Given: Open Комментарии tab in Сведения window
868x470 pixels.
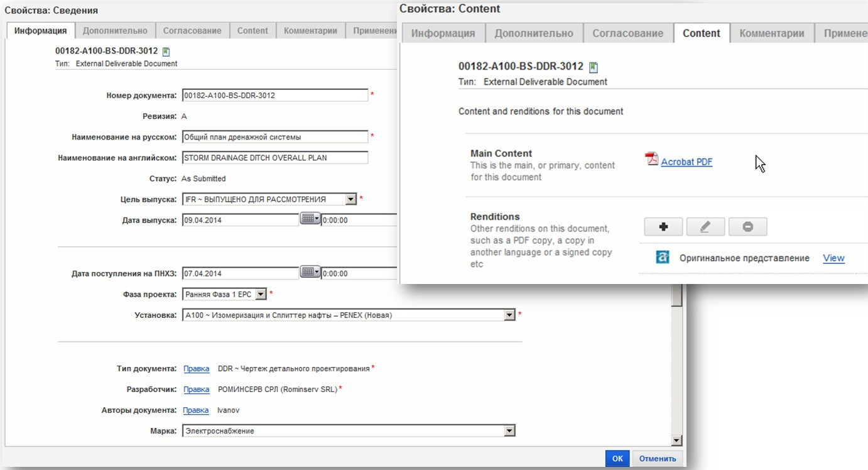Looking at the screenshot, I should pos(311,31).
